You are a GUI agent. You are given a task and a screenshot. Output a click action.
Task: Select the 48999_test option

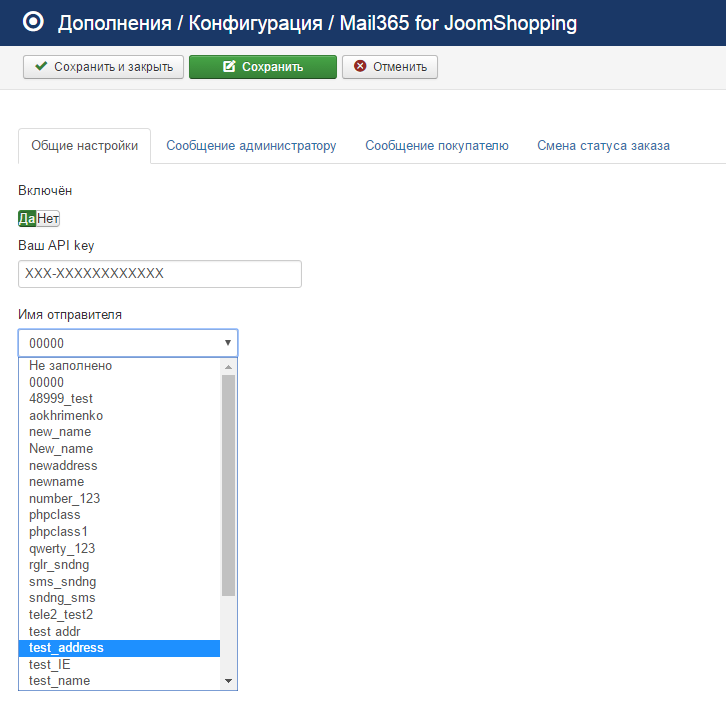pyautogui.click(x=119, y=399)
